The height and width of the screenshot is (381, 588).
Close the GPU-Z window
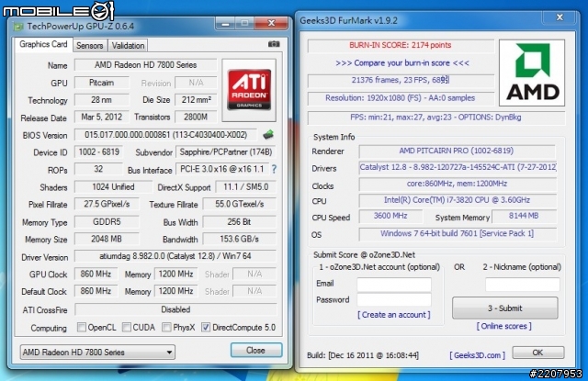coord(272,24)
